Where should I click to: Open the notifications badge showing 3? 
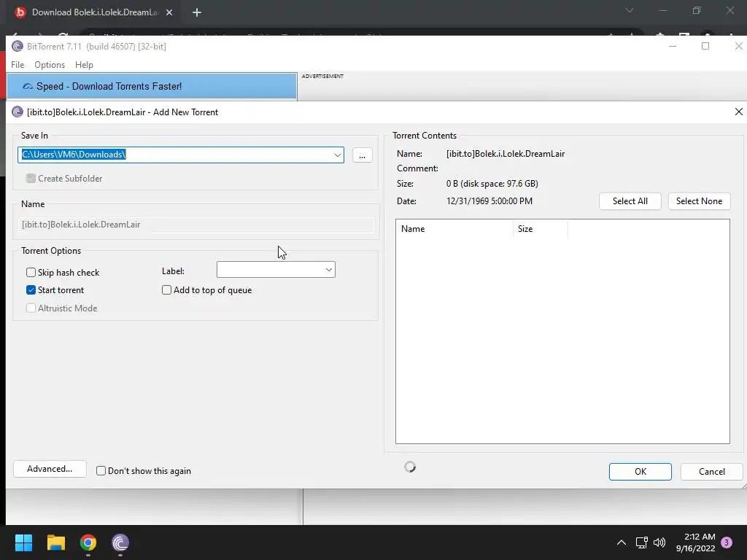727,542
